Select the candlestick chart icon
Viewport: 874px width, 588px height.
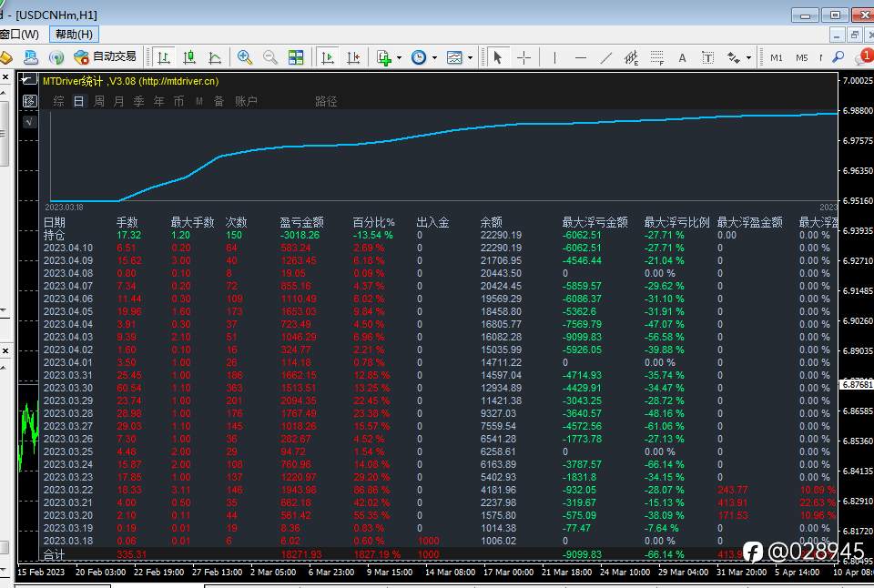[x=189, y=57]
